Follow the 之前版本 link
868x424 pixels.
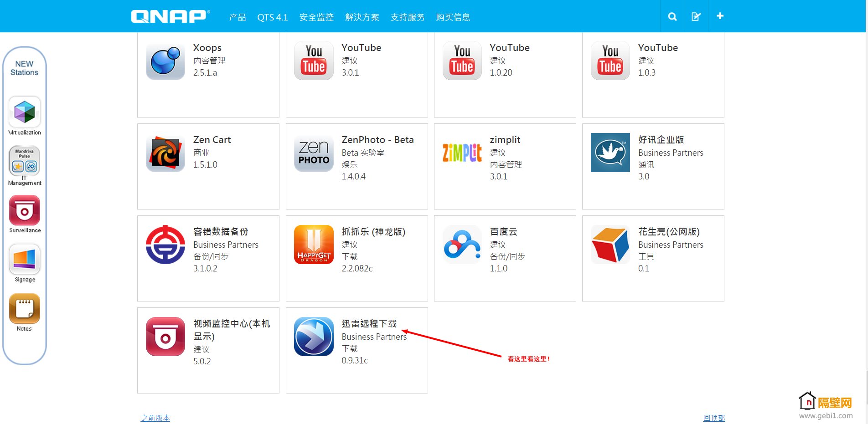(155, 418)
